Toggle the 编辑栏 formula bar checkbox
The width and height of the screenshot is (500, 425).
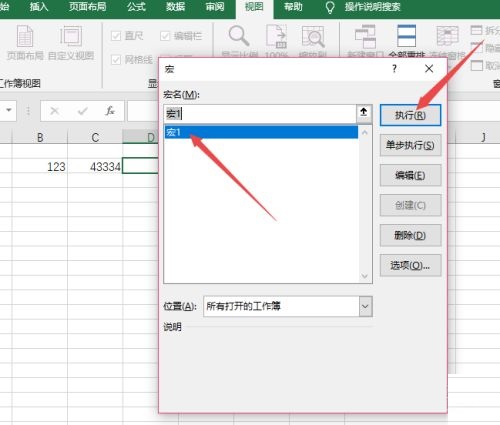point(165,36)
